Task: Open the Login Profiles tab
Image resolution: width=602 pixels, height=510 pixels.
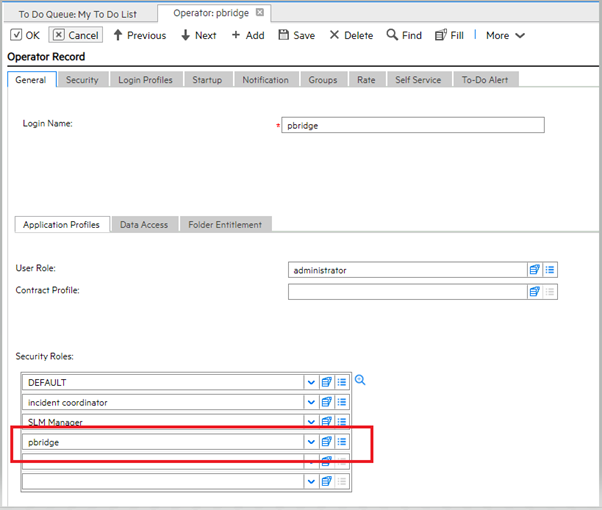Action: coord(146,80)
